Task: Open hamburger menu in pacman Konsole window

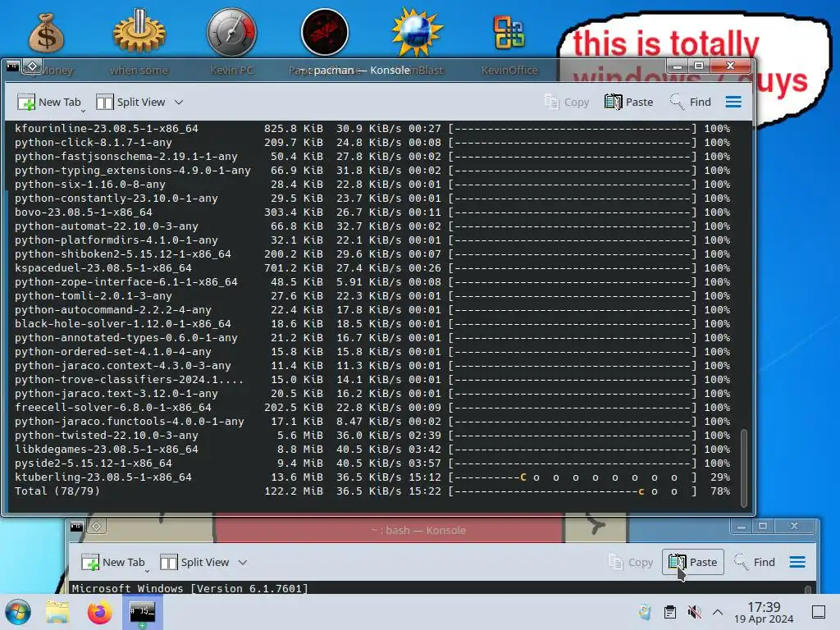Action: (x=733, y=102)
